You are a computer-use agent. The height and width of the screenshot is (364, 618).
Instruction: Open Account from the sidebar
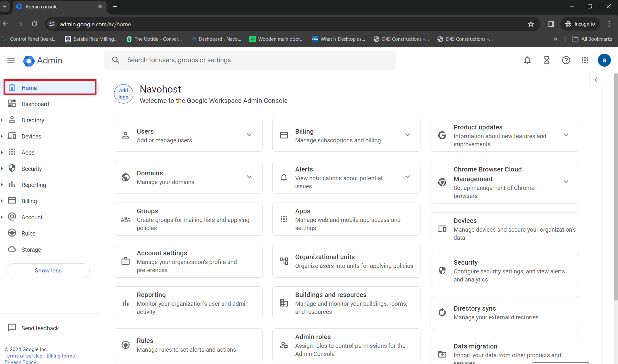click(x=50, y=217)
